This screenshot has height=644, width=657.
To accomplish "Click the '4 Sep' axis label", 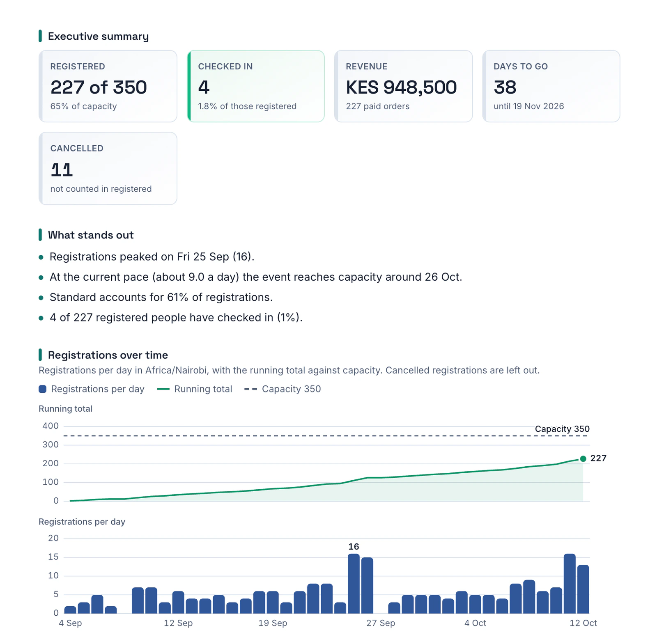I will point(70,623).
